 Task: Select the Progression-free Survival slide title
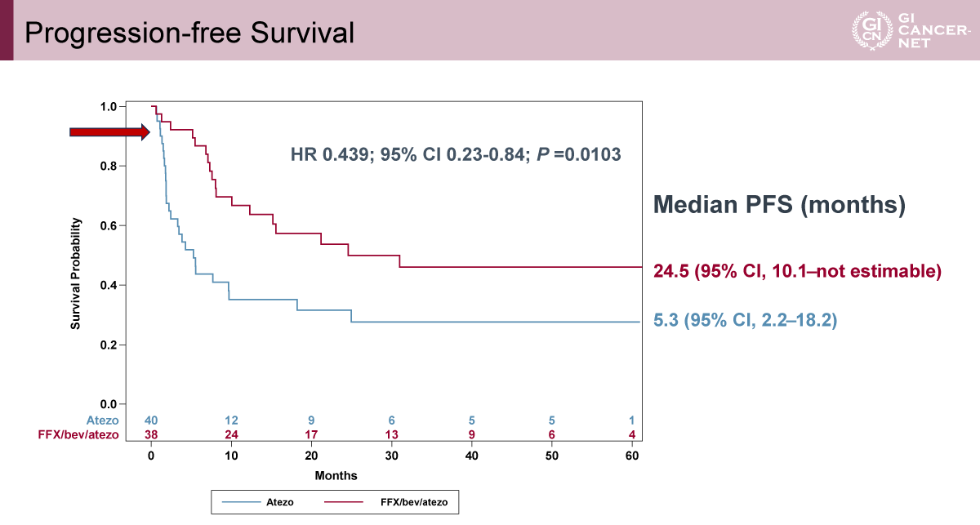pos(189,33)
